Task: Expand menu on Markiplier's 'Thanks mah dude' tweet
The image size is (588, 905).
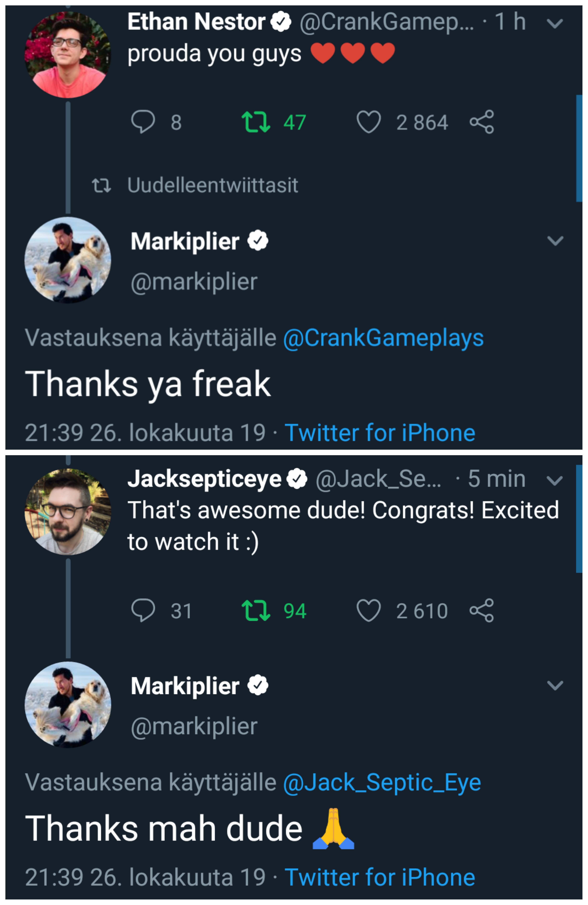Action: pos(555,685)
